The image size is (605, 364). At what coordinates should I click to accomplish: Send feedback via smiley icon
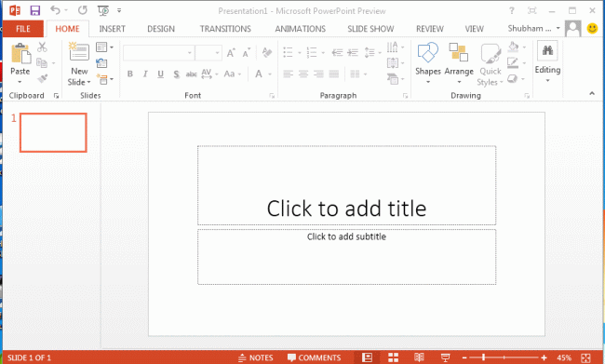(x=592, y=29)
